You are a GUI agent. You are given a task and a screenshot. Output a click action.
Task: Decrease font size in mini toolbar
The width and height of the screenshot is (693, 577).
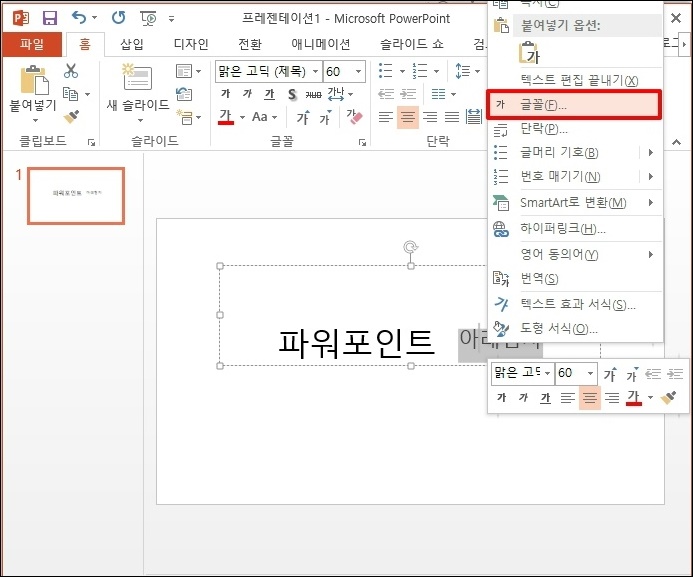tap(632, 375)
